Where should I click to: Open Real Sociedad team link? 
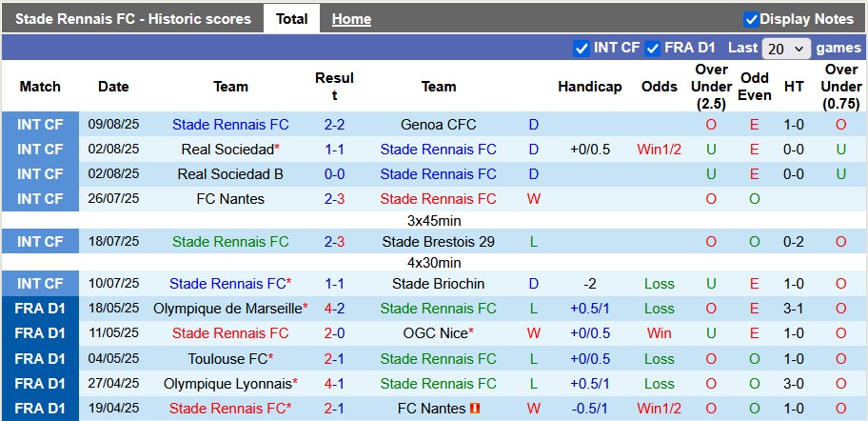(x=227, y=150)
